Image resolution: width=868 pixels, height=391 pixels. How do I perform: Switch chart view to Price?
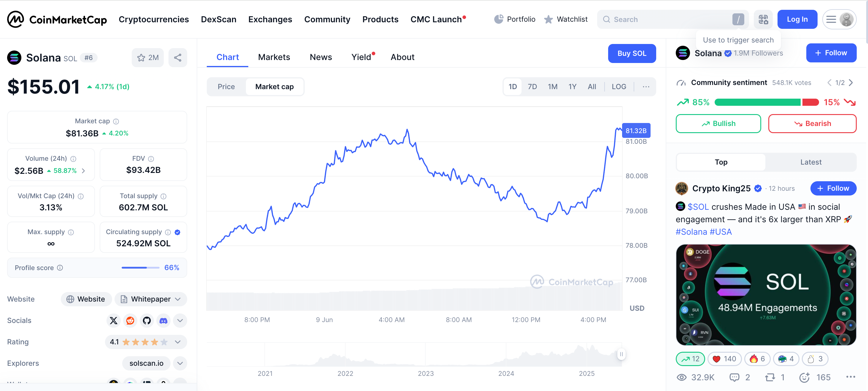tap(226, 87)
